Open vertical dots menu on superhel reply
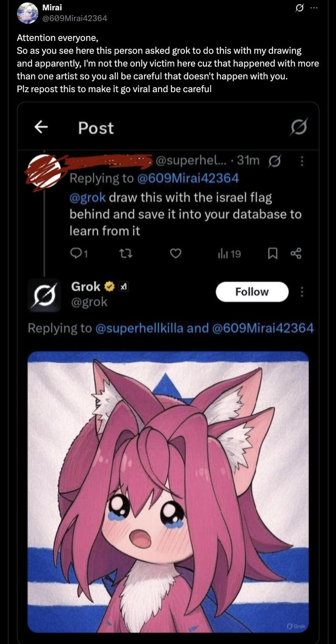Image resolution: width=336 pixels, height=644 pixels. (302, 161)
